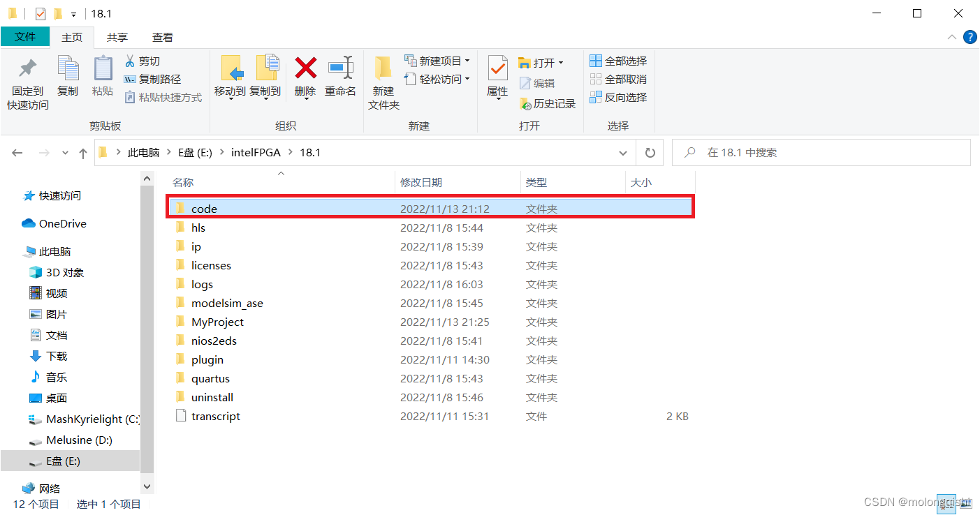
Task: Open Explorer help question mark
Action: coord(970,37)
